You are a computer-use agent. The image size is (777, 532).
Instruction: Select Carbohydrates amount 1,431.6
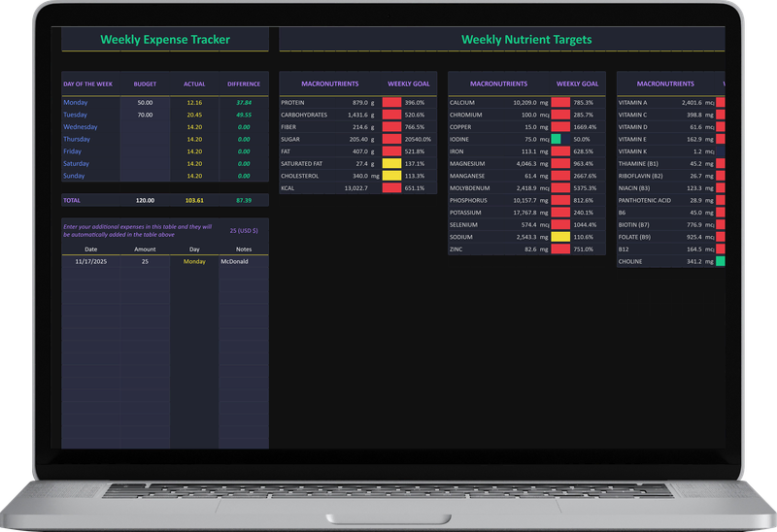357,115
